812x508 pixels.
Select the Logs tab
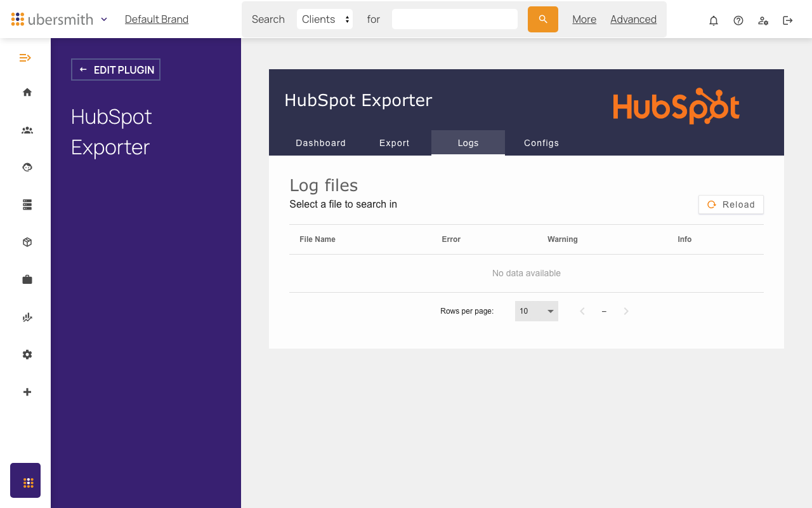(468, 143)
